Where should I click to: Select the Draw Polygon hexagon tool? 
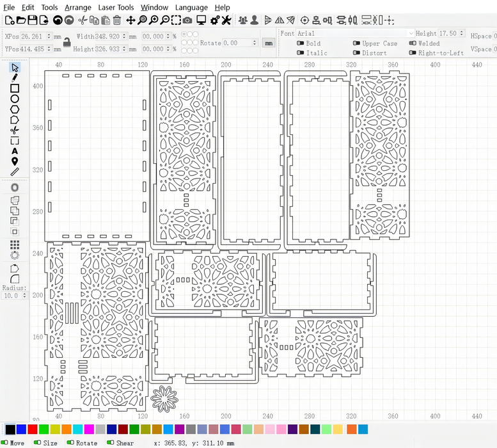coord(15,109)
